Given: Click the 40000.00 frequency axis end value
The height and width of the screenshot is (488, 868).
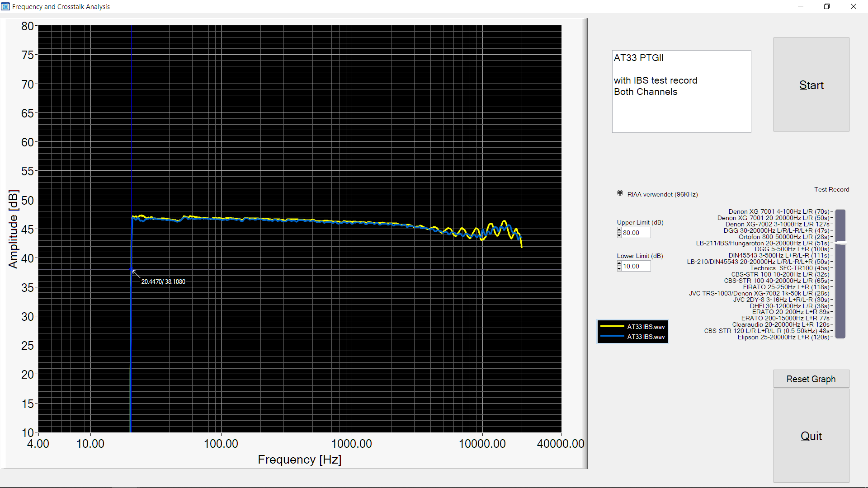Looking at the screenshot, I should point(561,444).
